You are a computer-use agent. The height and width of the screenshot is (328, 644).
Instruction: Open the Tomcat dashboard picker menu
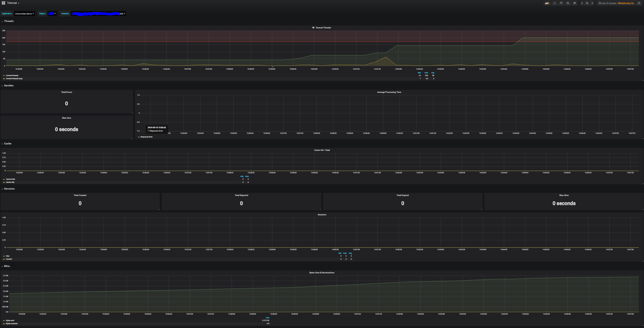tap(13, 3)
